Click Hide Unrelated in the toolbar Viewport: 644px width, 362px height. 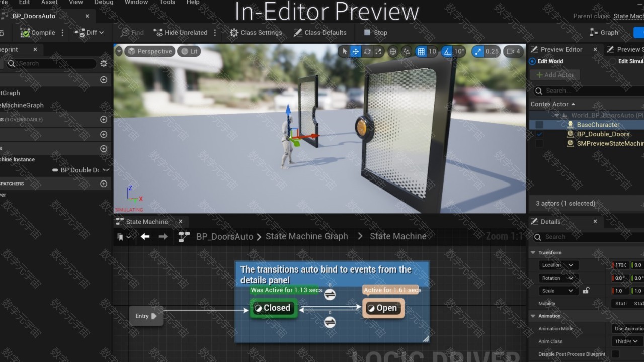pyautogui.click(x=181, y=32)
